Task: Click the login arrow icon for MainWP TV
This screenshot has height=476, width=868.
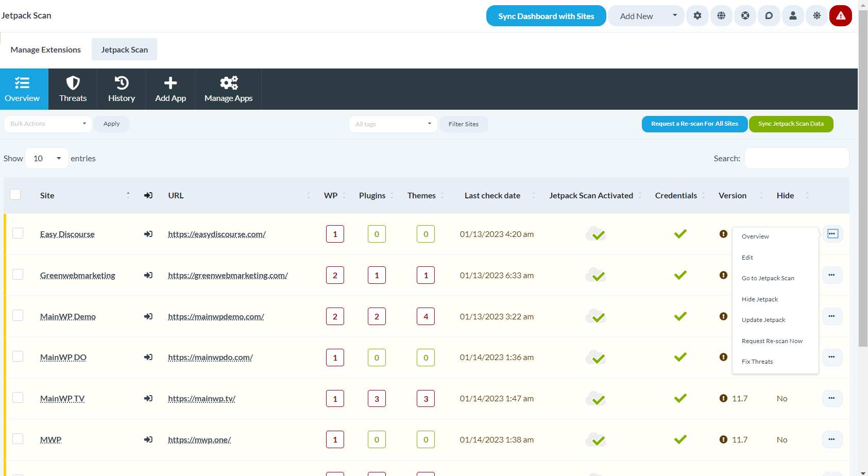Action: point(148,398)
